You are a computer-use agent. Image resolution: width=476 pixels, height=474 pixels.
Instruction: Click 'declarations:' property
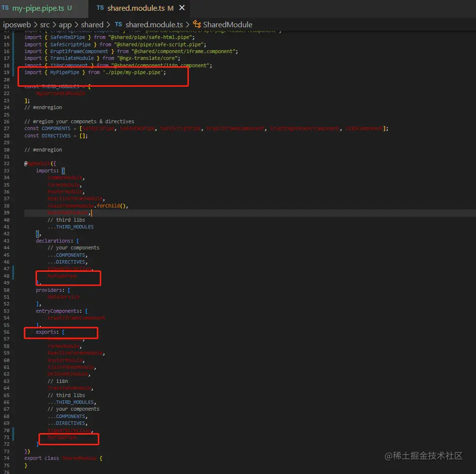[x=55, y=241]
